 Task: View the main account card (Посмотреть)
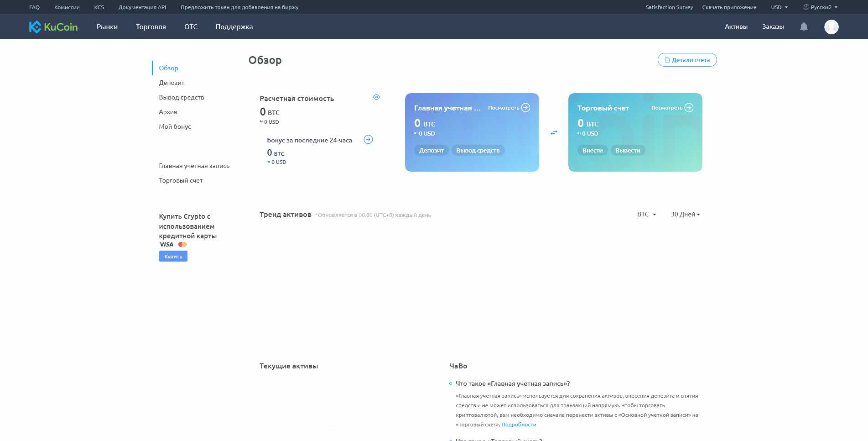coord(509,108)
